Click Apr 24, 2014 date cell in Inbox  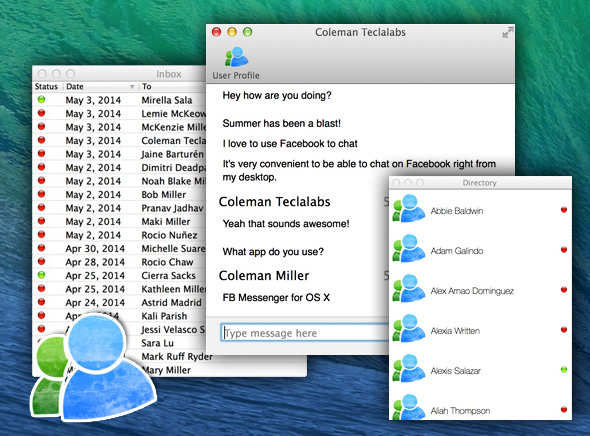(x=95, y=302)
